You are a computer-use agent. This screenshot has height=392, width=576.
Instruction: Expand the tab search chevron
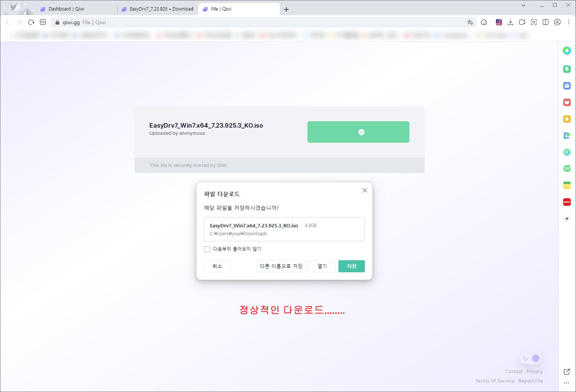tap(523, 5)
